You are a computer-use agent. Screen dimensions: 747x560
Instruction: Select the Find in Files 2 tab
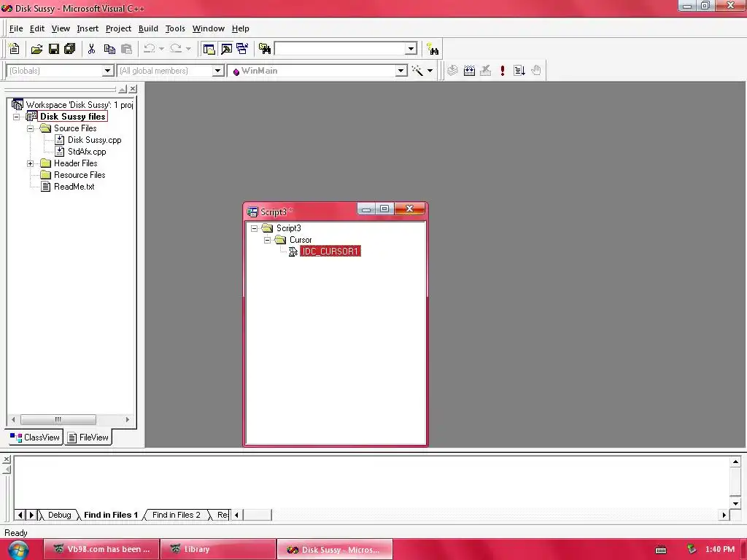pyautogui.click(x=177, y=515)
